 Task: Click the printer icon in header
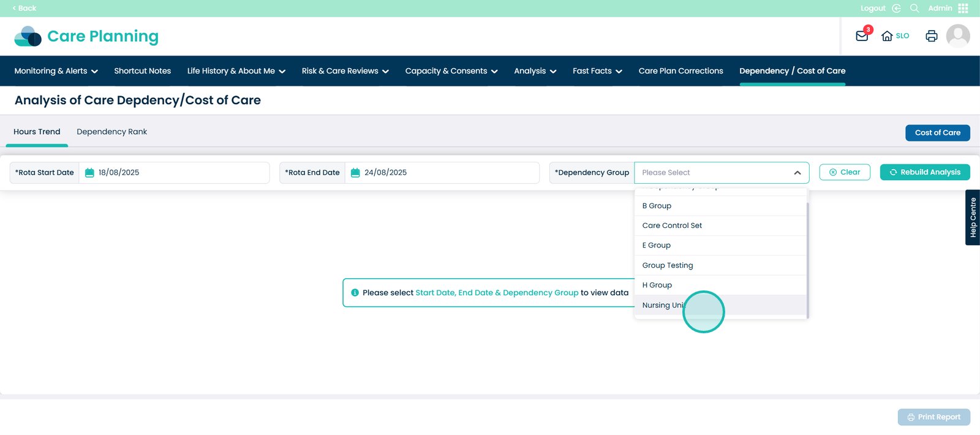click(931, 36)
